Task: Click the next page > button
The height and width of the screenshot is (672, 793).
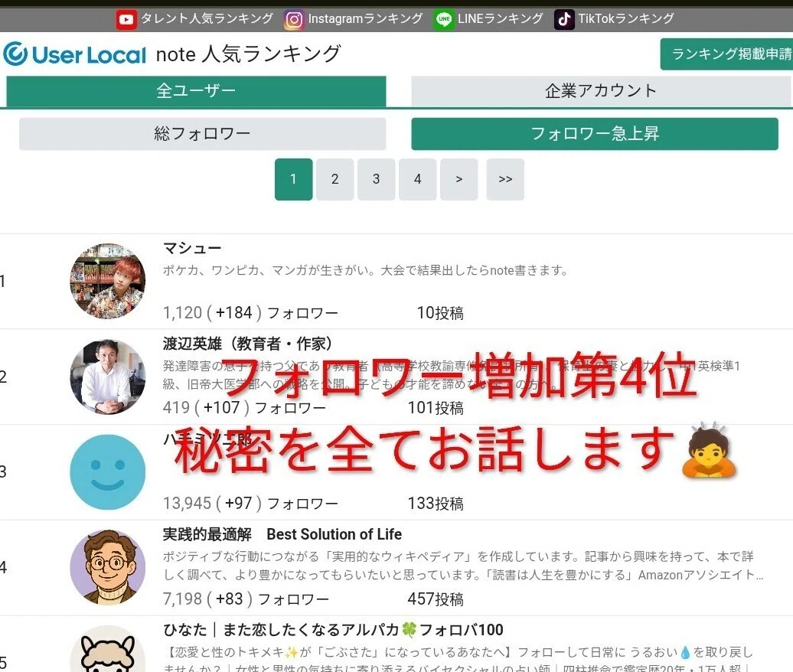Action: click(459, 179)
